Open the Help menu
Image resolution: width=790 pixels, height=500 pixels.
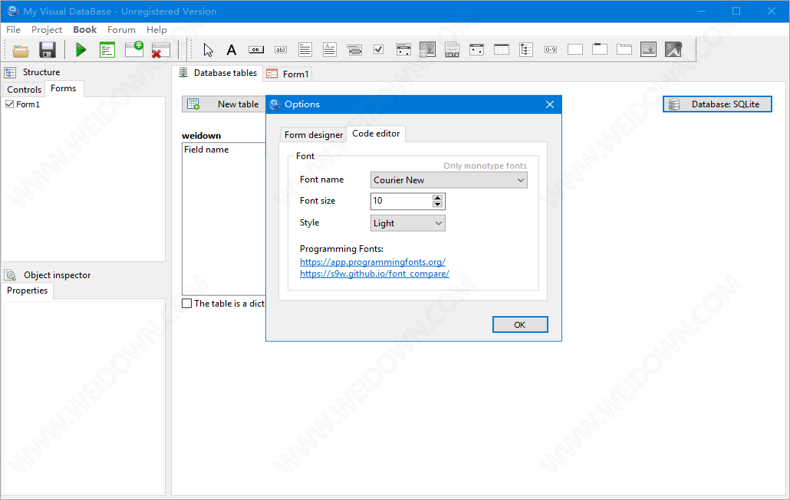tap(156, 30)
